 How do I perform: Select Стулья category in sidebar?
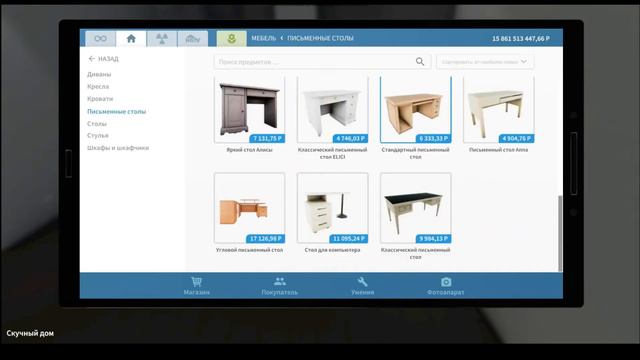point(98,136)
